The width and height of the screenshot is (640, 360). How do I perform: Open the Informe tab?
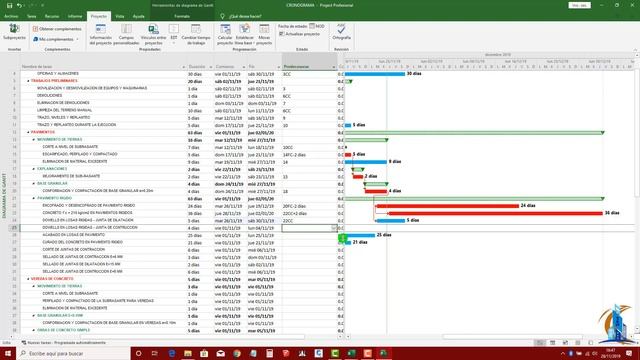coord(75,16)
